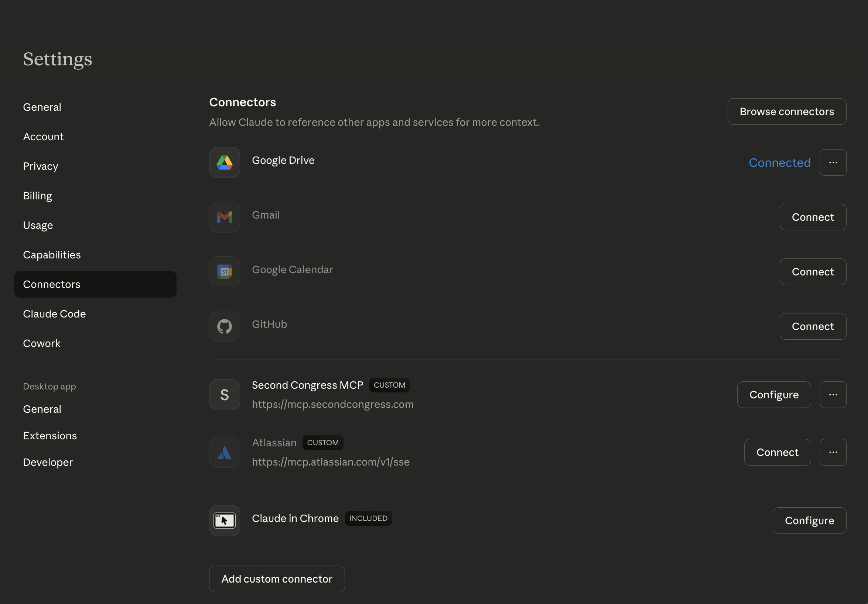Configure Second Congress MCP connector
The width and height of the screenshot is (868, 604).
(x=774, y=395)
